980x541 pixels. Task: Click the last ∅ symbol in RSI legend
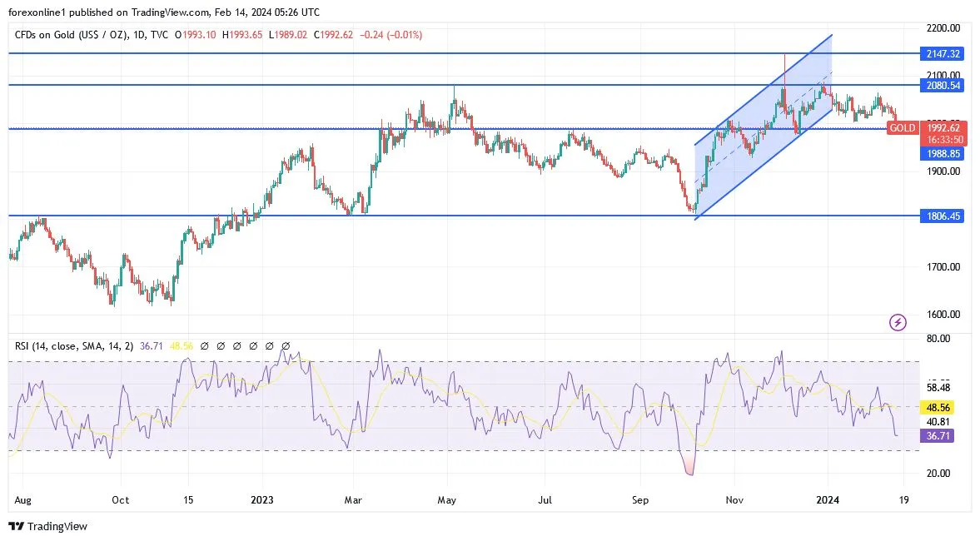click(286, 345)
